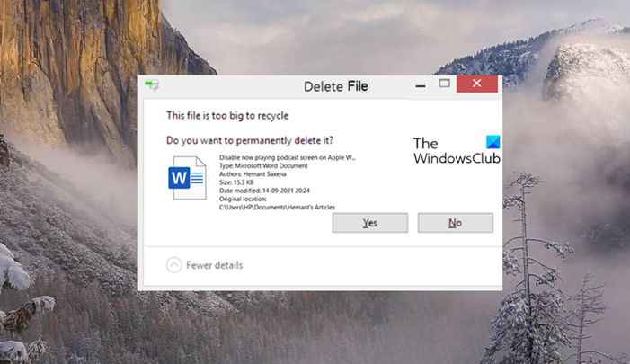Confirm permanent deletion with Yes button
Image resolution: width=630 pixels, height=364 pixels.
pos(369,223)
